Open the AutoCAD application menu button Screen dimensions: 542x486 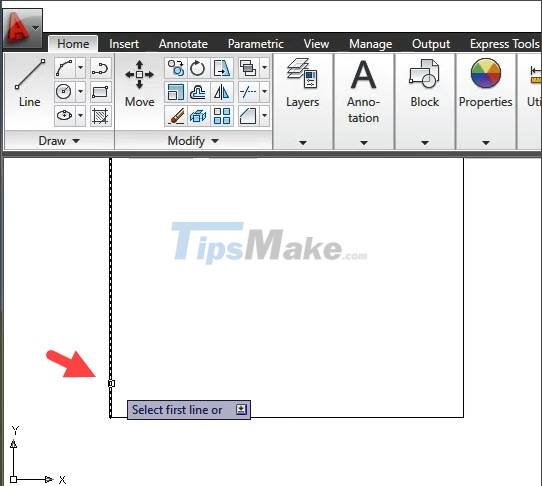pos(22,28)
